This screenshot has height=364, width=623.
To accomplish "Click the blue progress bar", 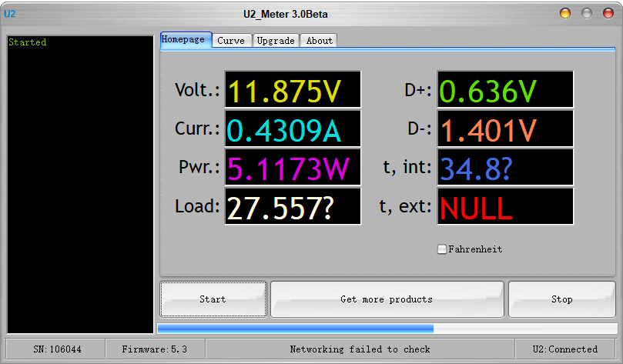I will point(387,329).
